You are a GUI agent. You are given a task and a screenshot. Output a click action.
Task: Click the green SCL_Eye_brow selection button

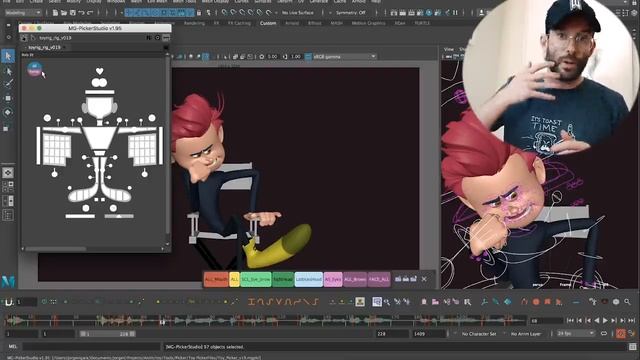point(256,280)
